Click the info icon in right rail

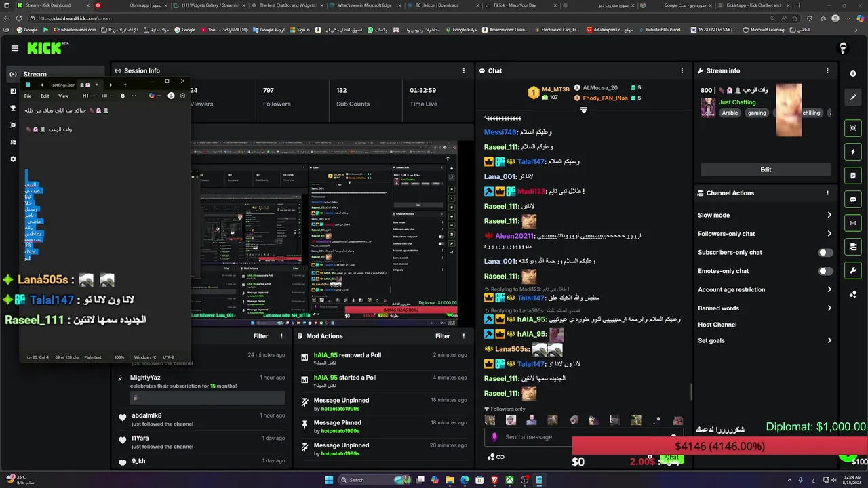pos(853,74)
